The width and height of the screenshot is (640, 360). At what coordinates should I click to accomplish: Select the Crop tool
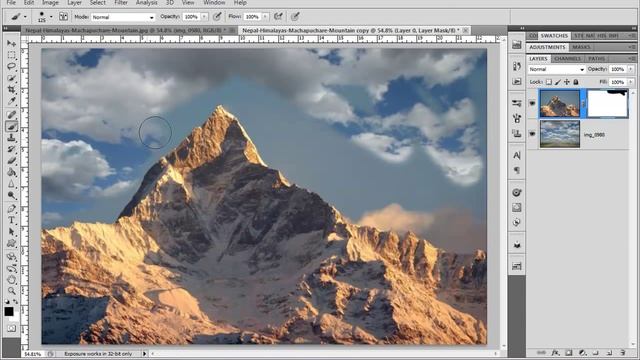(11, 89)
